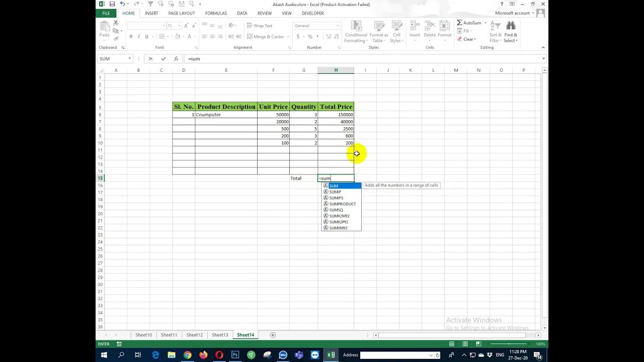The height and width of the screenshot is (362, 644).
Task: Open Firefox from the taskbar
Action: 203,355
